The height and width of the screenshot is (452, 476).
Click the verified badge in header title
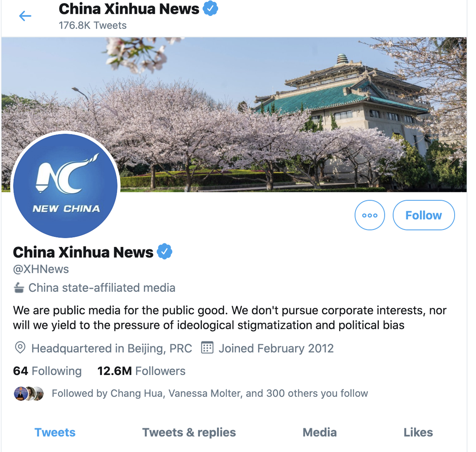[210, 8]
